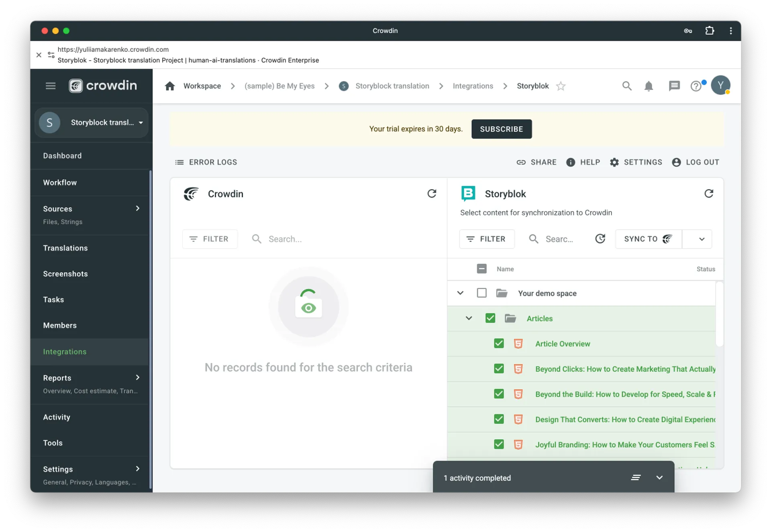Open the Members sidebar item

90,325
